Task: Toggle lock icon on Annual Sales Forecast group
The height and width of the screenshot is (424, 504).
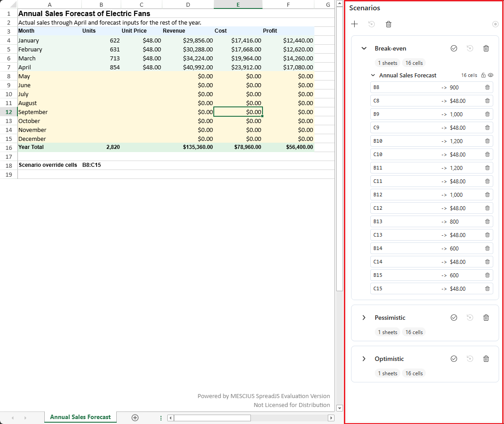Action: (x=483, y=75)
